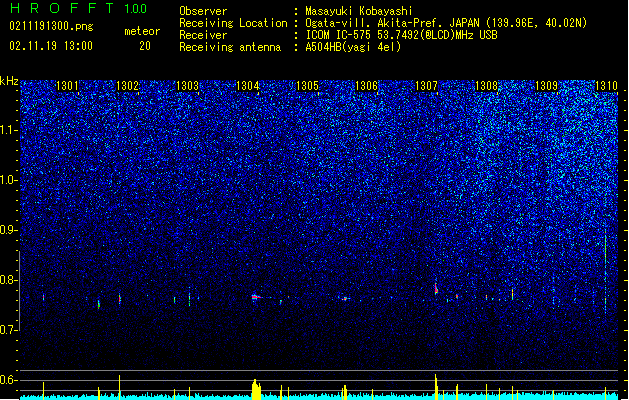
Task: Click the strong meteor echo at 1307
Action: coord(436,288)
